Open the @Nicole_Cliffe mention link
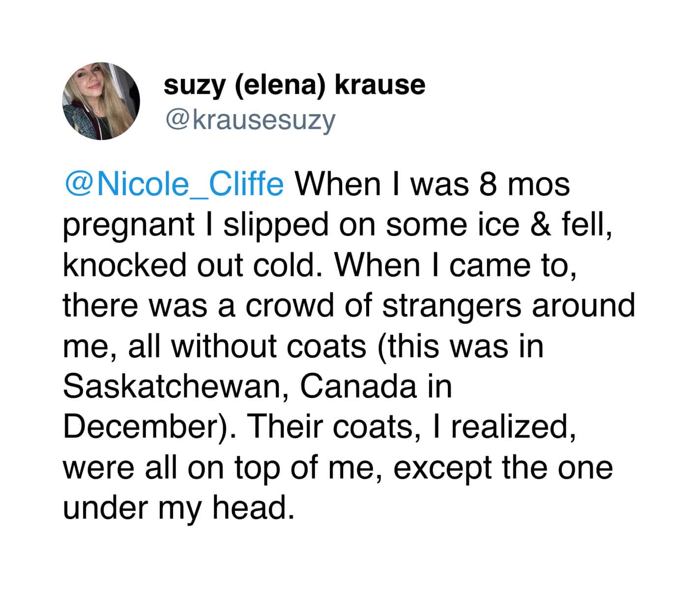Screen dimensions: 700x590 pos(174,184)
